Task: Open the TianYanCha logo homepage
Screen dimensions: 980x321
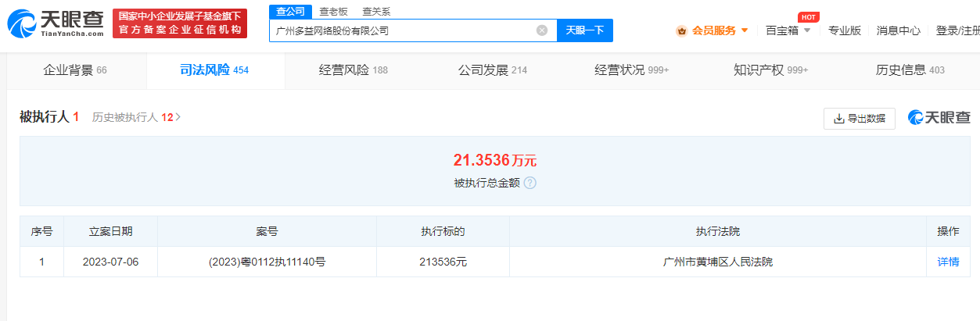Action: point(55,23)
